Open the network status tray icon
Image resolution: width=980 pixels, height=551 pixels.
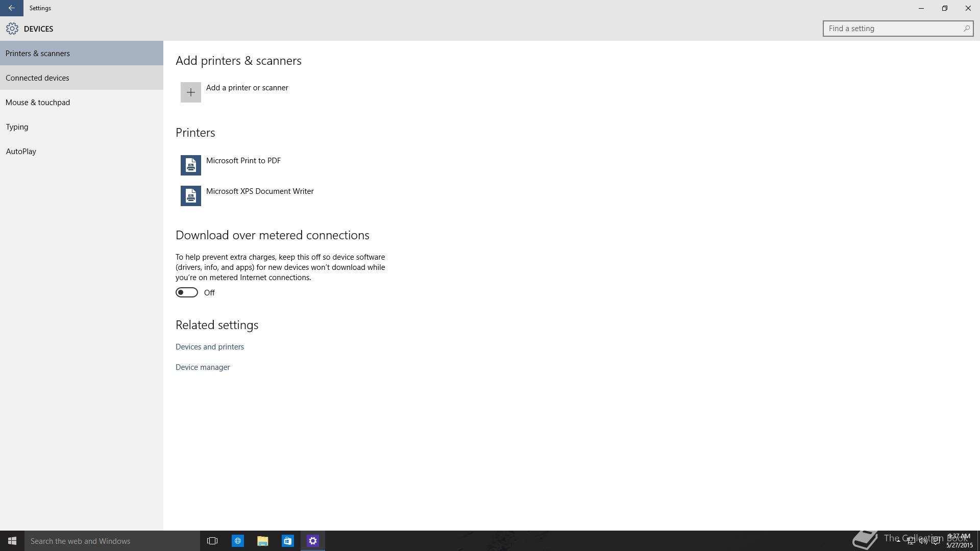click(911, 541)
